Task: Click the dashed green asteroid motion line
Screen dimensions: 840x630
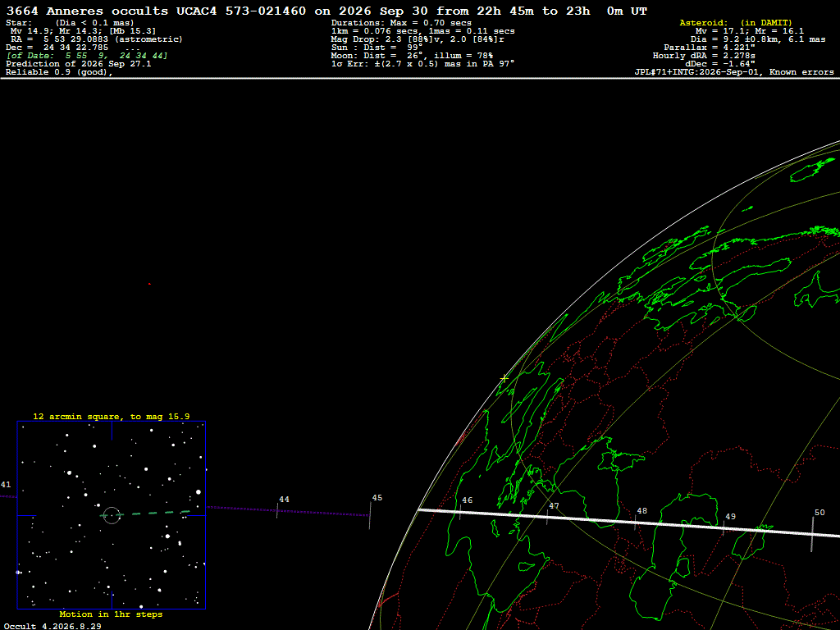Action: (x=146, y=514)
